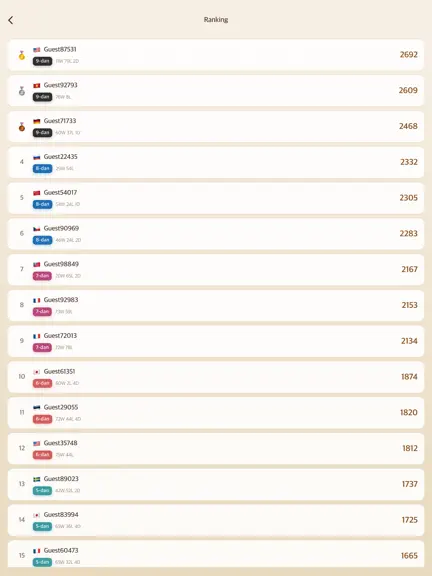The width and height of the screenshot is (432, 576).
Task: Select the 6-dan badge under Guest61351
Action: (x=42, y=383)
